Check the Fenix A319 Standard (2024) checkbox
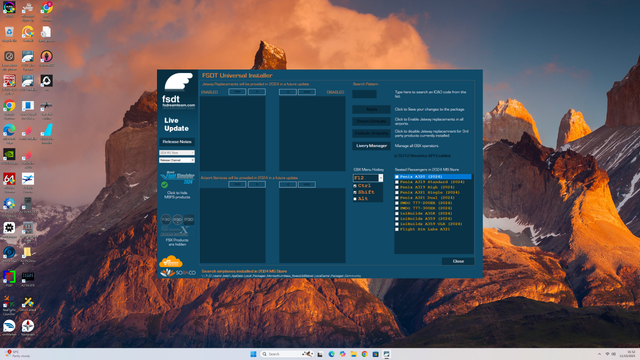This screenshot has height=360, width=640. pyautogui.click(x=397, y=182)
